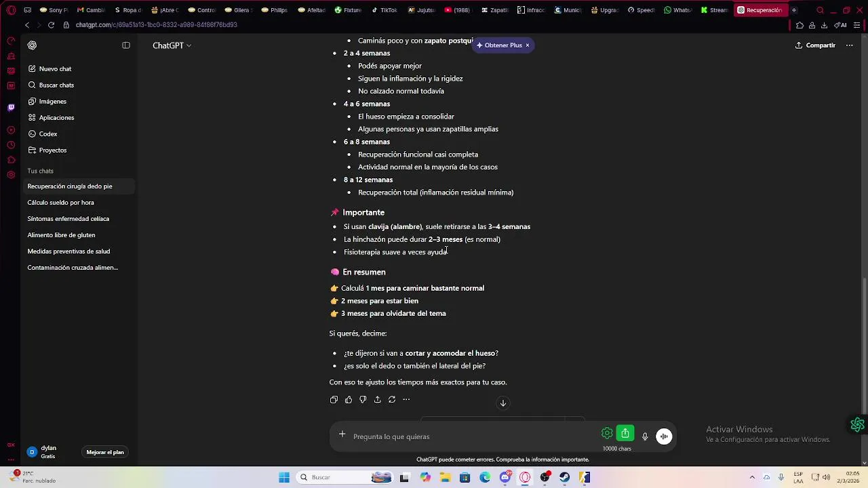Click the weather widget in taskbar
This screenshot has width=868, height=488.
tap(33, 477)
